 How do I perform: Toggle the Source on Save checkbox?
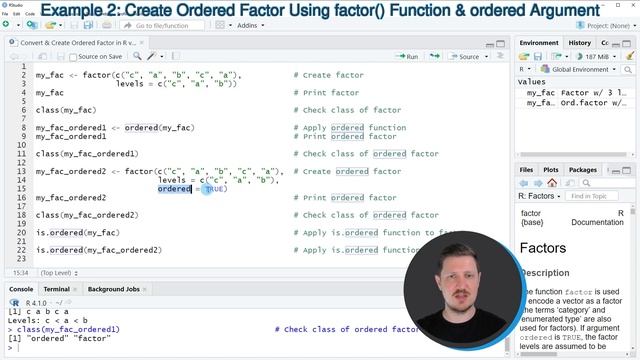(x=73, y=57)
